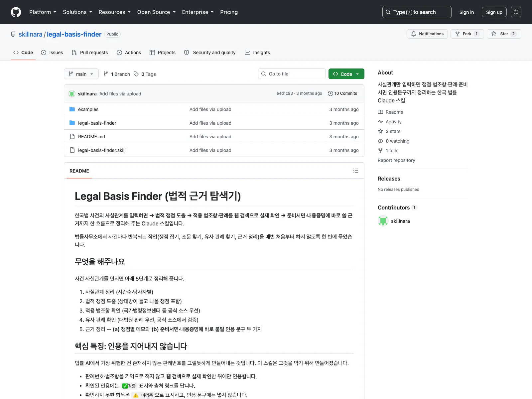The width and height of the screenshot is (532, 399).
Task: Focus the Go to file field
Action: point(292,74)
